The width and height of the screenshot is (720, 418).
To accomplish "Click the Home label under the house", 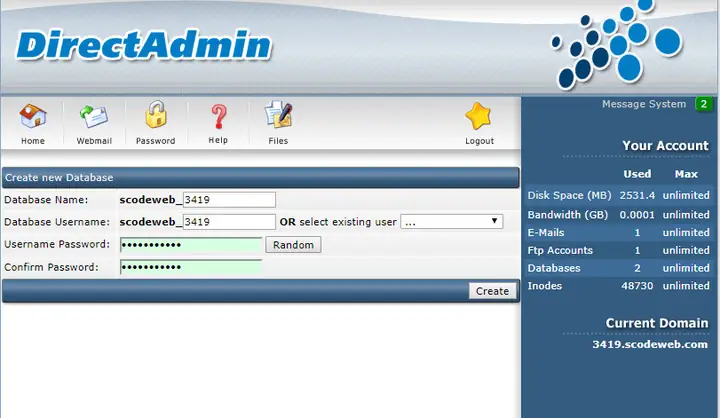I will pyautogui.click(x=33, y=141).
